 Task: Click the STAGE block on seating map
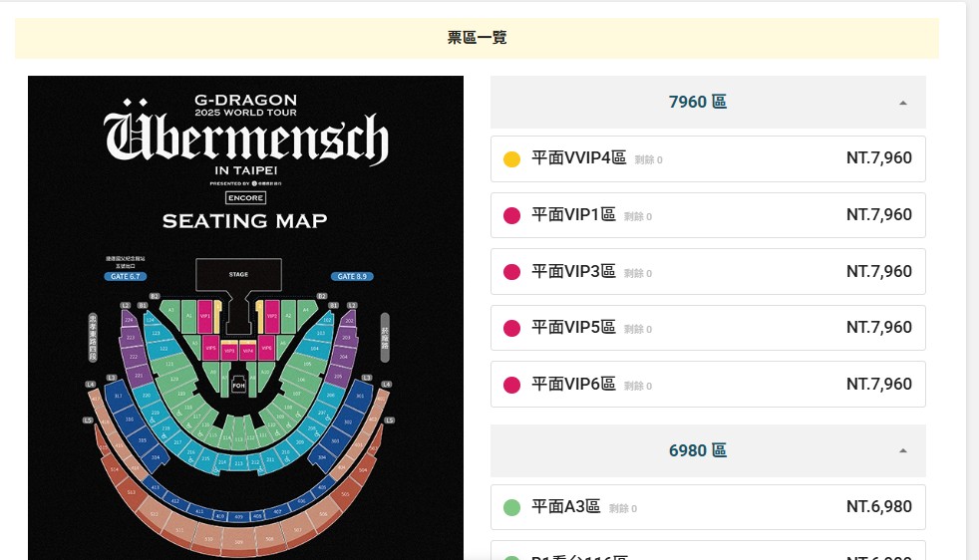coord(238,275)
